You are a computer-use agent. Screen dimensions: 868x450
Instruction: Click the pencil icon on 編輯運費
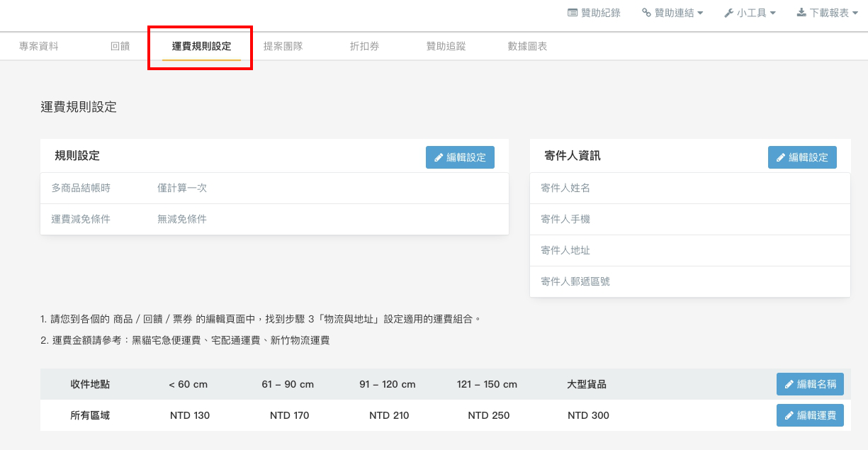tap(789, 415)
